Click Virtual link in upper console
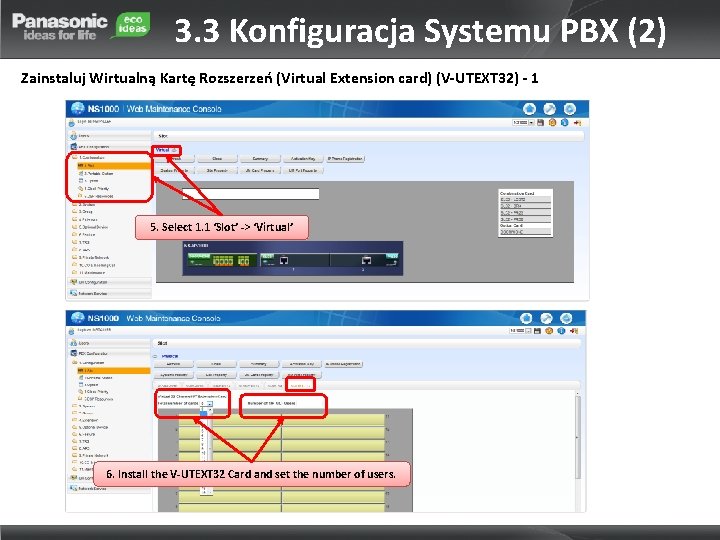The width and height of the screenshot is (720, 540). (163, 150)
